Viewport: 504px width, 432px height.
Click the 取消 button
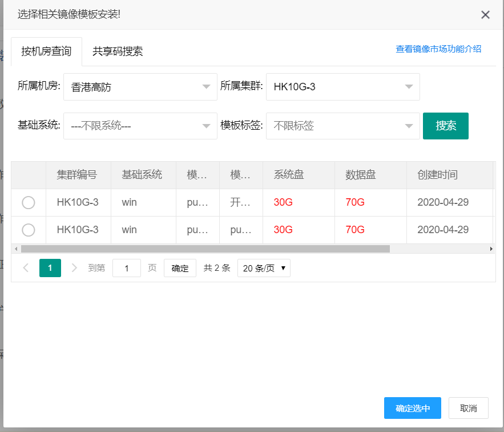tap(468, 409)
